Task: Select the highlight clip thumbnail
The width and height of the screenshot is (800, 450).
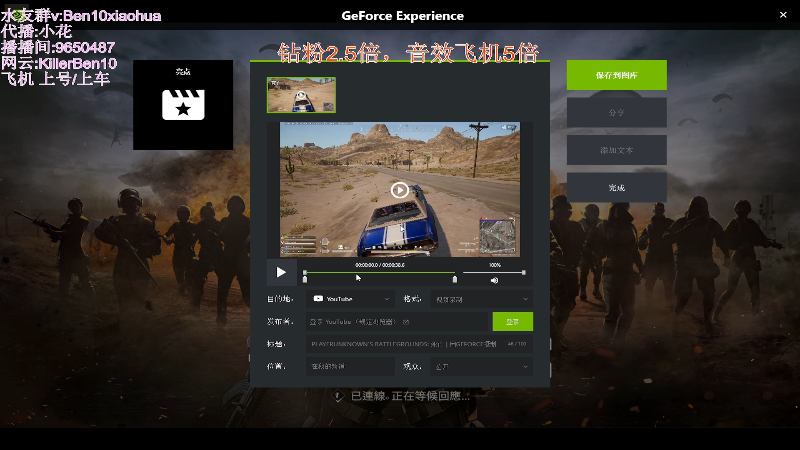Action: (301, 95)
